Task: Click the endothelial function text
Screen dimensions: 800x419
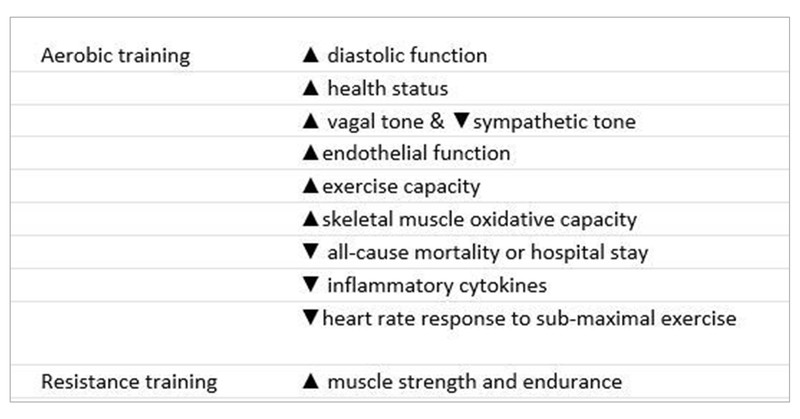Action: click(x=416, y=154)
